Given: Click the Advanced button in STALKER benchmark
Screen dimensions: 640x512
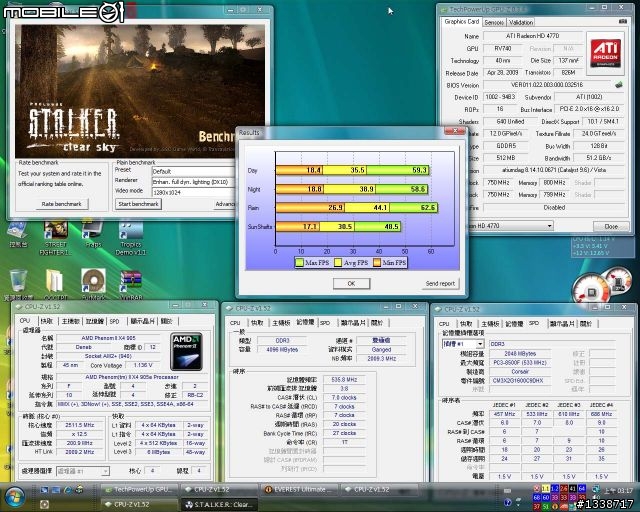Looking at the screenshot, I should point(225,204).
